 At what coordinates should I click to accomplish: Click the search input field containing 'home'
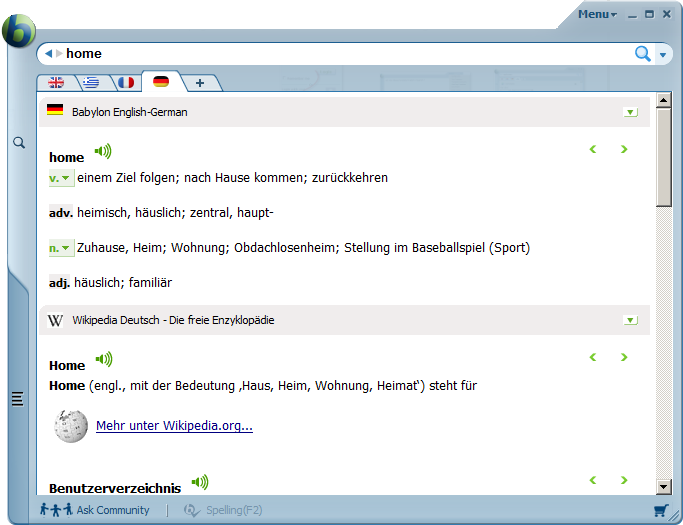coord(348,54)
